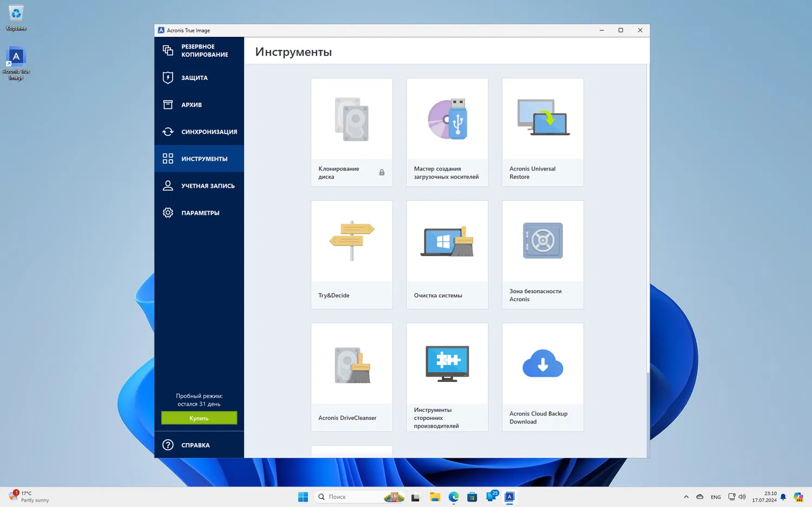Open the Try&Decide tool

352,255
